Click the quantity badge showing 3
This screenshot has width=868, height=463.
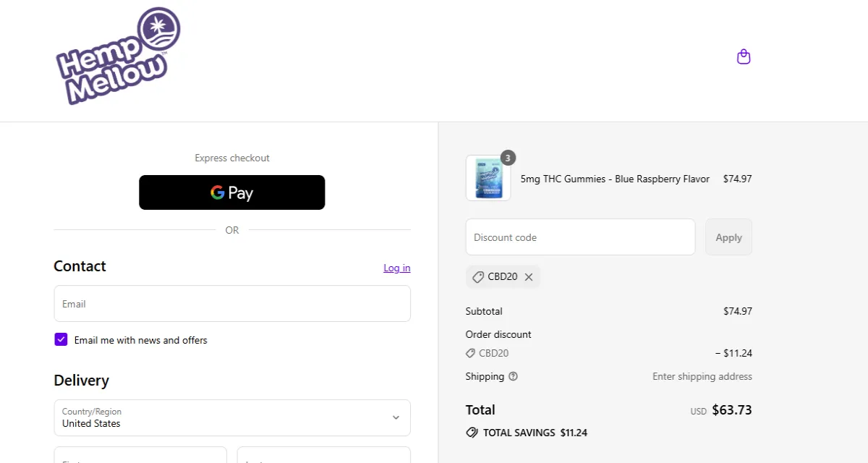pyautogui.click(x=508, y=158)
